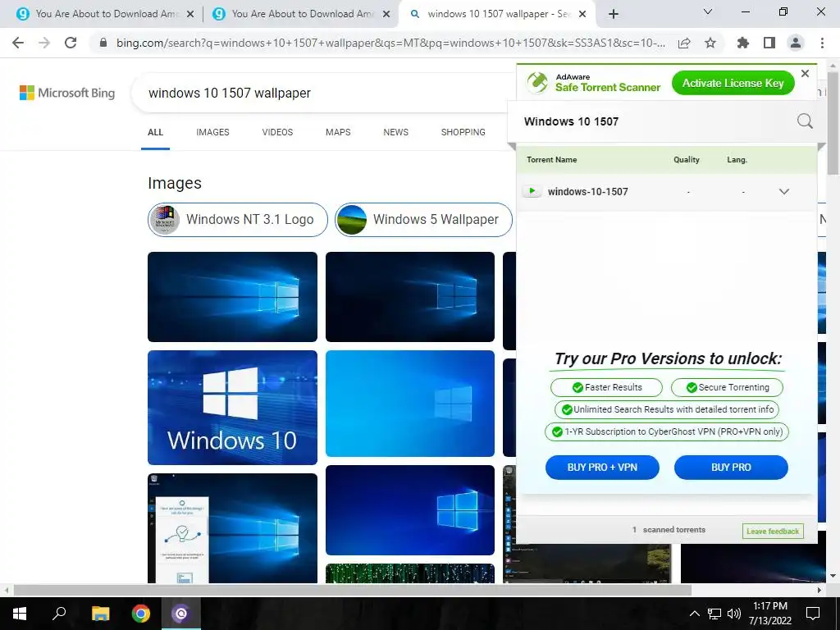Screen dimensions: 840x630
Task: Open the first wallpaper thumbnail in top row
Action: 232,297
